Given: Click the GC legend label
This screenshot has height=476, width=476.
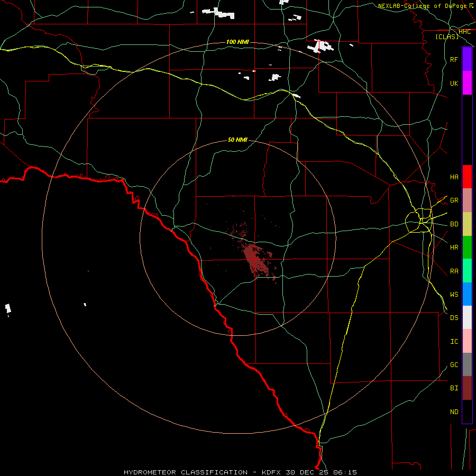Looking at the screenshot, I should (x=454, y=364).
